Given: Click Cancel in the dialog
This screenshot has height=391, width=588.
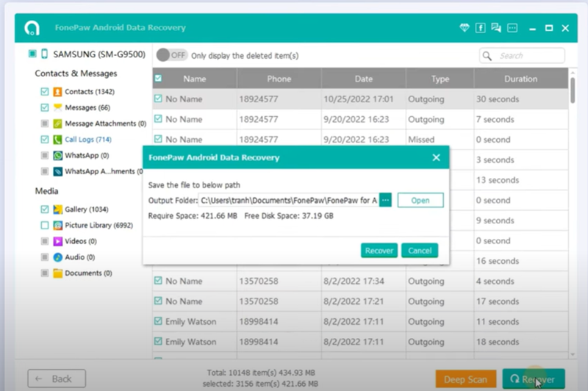Looking at the screenshot, I should click(x=420, y=251).
